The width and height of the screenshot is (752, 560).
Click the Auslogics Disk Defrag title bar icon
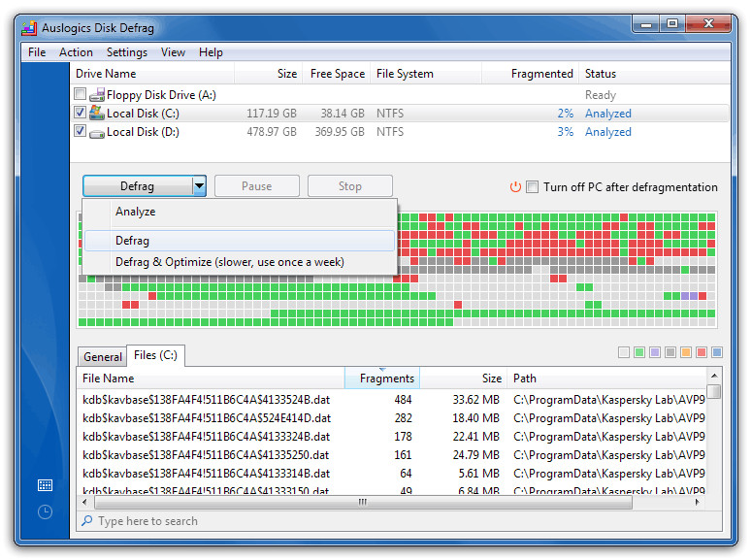[x=29, y=28]
